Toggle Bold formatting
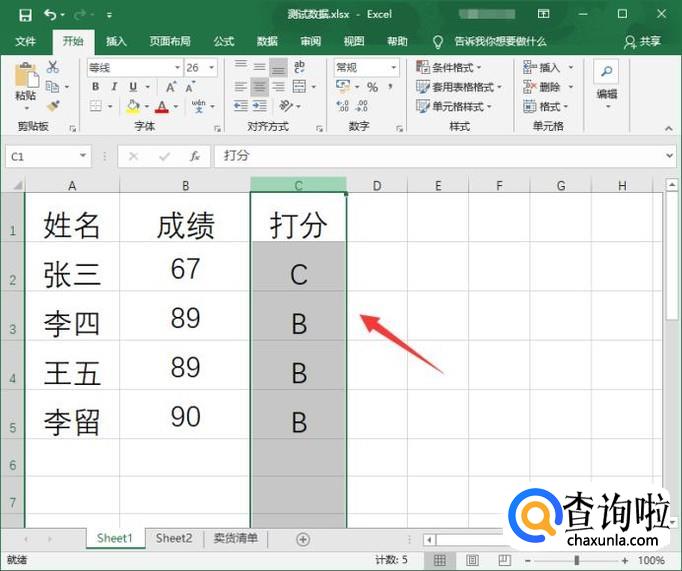Viewport: 682px width, 571px height. (x=96, y=87)
